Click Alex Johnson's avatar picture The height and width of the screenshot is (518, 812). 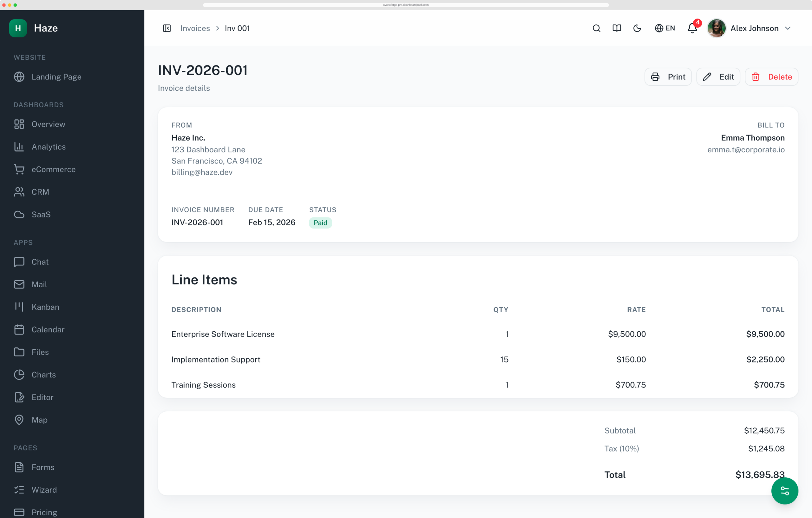[716, 28]
